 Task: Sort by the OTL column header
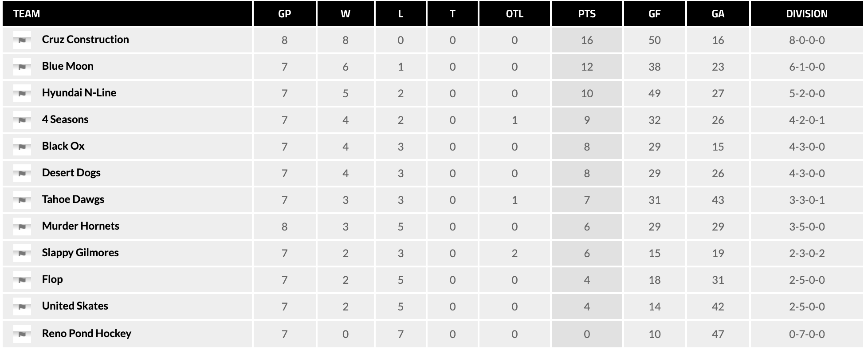coord(515,14)
